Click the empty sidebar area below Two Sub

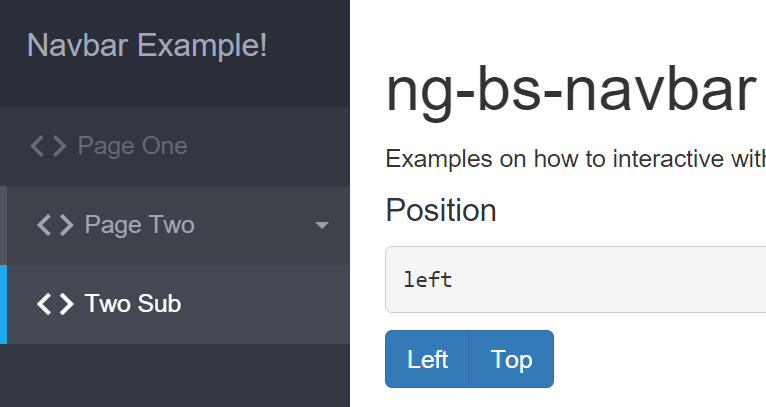[175, 376]
